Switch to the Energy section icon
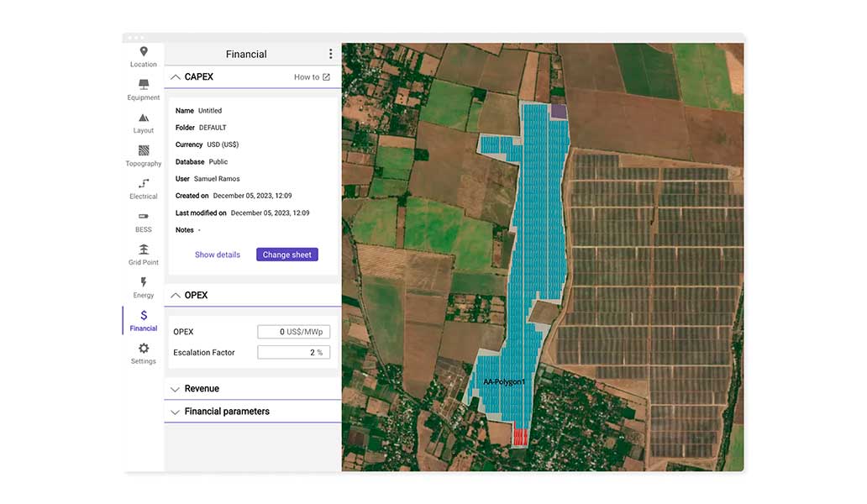 click(x=144, y=287)
